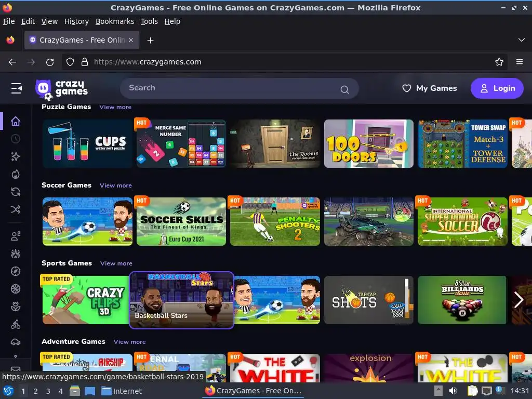The height and width of the screenshot is (399, 532).
Task: Close the CrazyGames tab
Action: tap(131, 39)
